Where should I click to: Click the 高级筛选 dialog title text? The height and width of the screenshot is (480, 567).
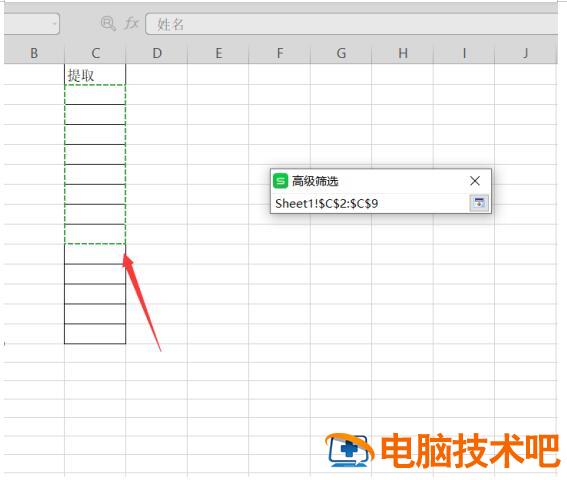pyautogui.click(x=315, y=181)
